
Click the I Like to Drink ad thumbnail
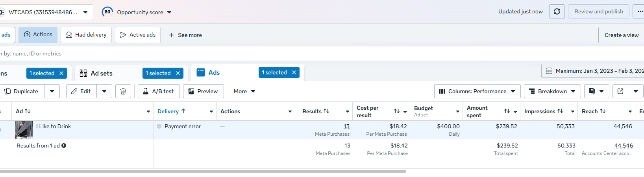[24, 129]
